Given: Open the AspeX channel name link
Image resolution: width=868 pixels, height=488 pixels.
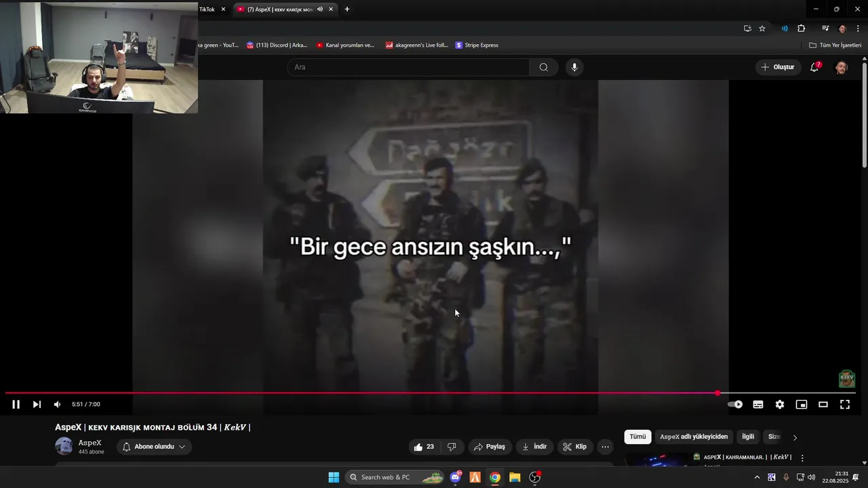Looking at the screenshot, I should click(x=90, y=443).
